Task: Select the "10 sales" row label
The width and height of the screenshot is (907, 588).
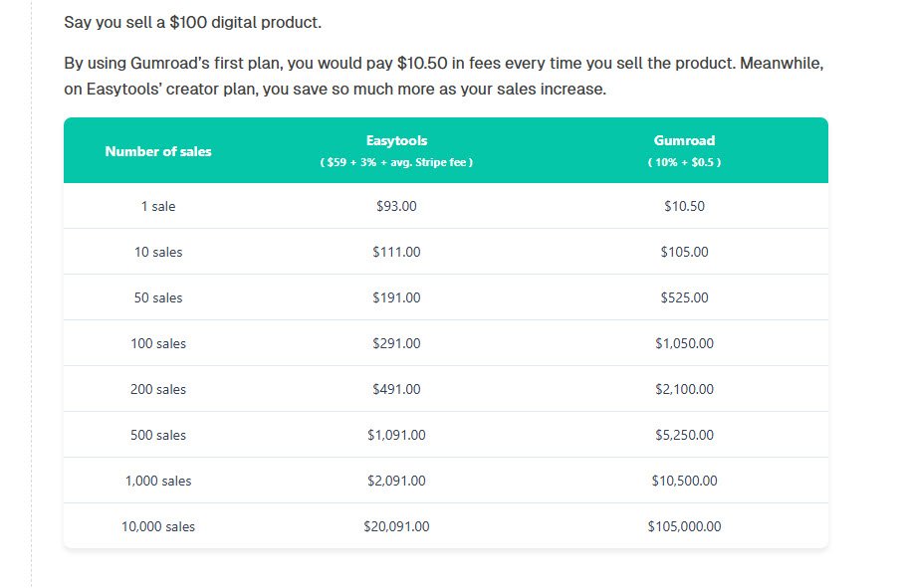Action: [x=158, y=252]
